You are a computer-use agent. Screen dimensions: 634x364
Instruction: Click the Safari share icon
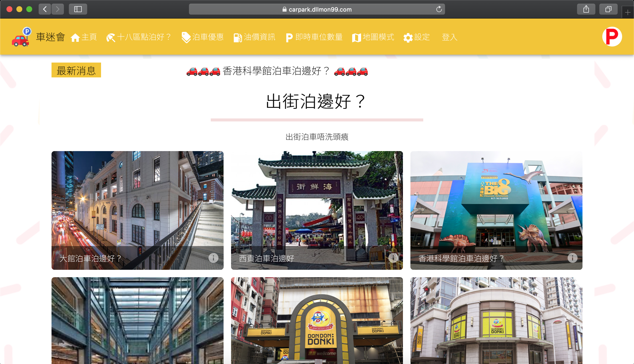tap(586, 9)
